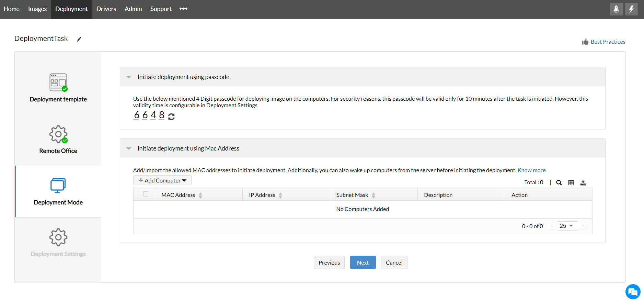
Task: Click the pencil icon to rename DeploymentTask
Action: coord(79,39)
